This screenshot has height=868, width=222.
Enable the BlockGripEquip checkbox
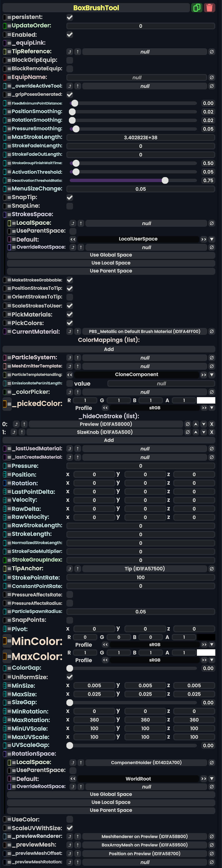tap(70, 60)
